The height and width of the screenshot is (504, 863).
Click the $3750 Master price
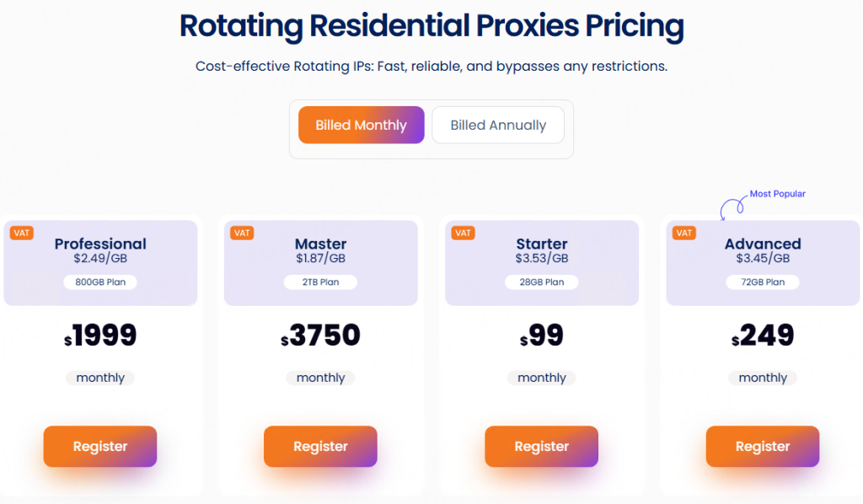click(x=320, y=336)
